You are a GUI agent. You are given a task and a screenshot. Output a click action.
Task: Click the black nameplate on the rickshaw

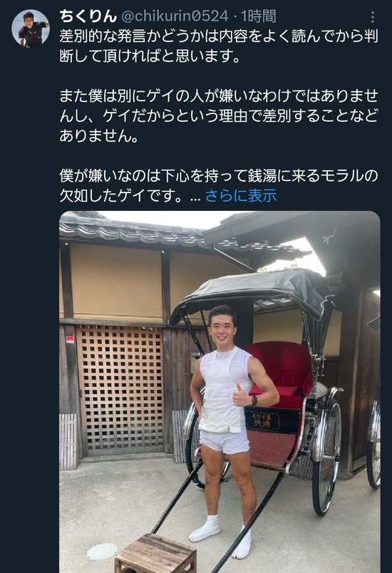[267, 419]
